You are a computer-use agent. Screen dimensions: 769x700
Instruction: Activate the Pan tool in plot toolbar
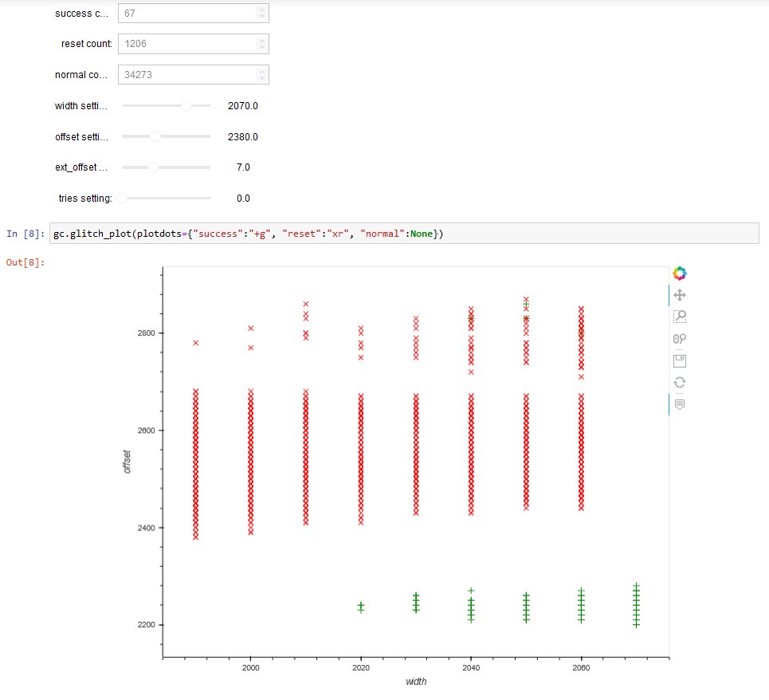tap(679, 295)
